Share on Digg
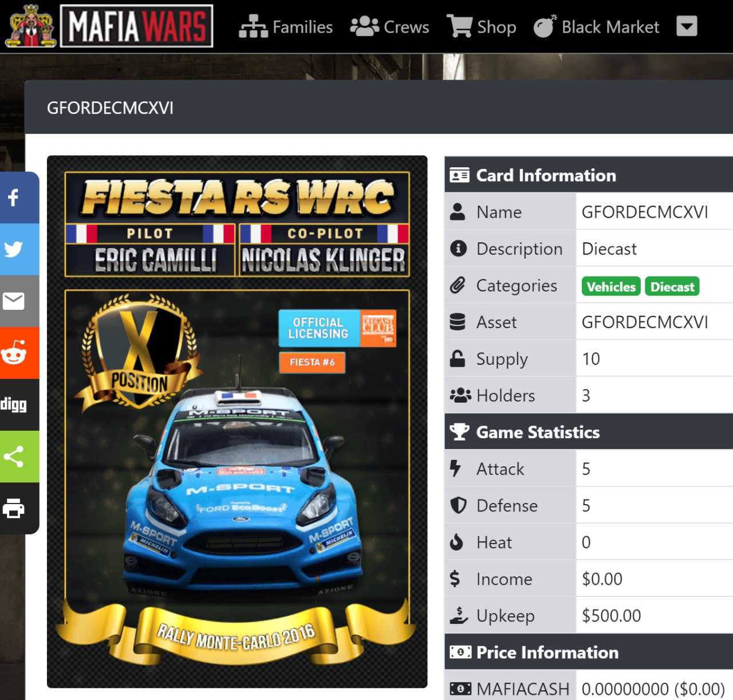 [19, 404]
